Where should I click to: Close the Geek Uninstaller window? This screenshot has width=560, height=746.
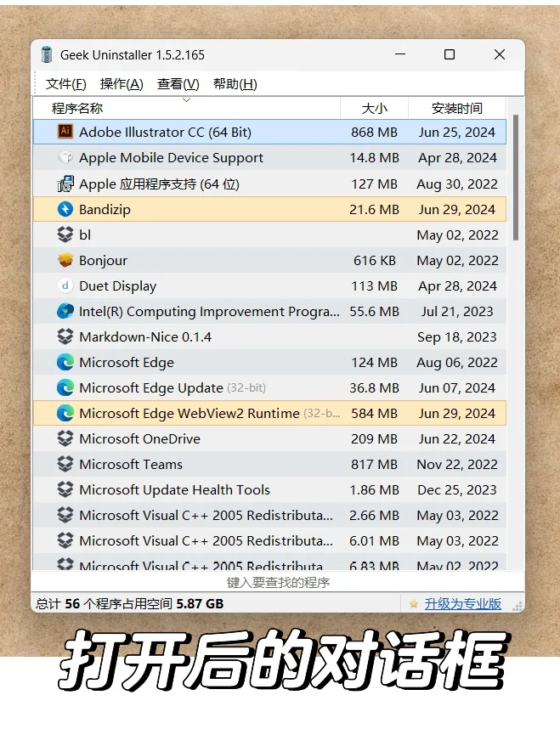(499, 54)
